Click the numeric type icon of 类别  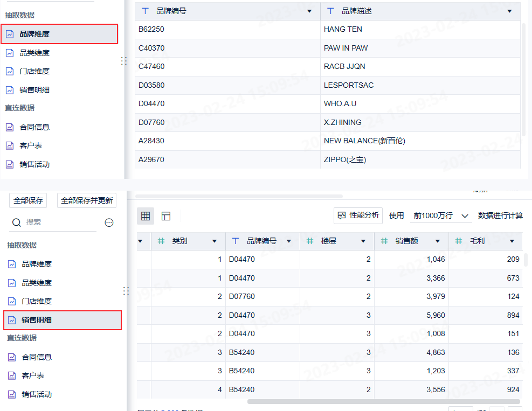(161, 241)
